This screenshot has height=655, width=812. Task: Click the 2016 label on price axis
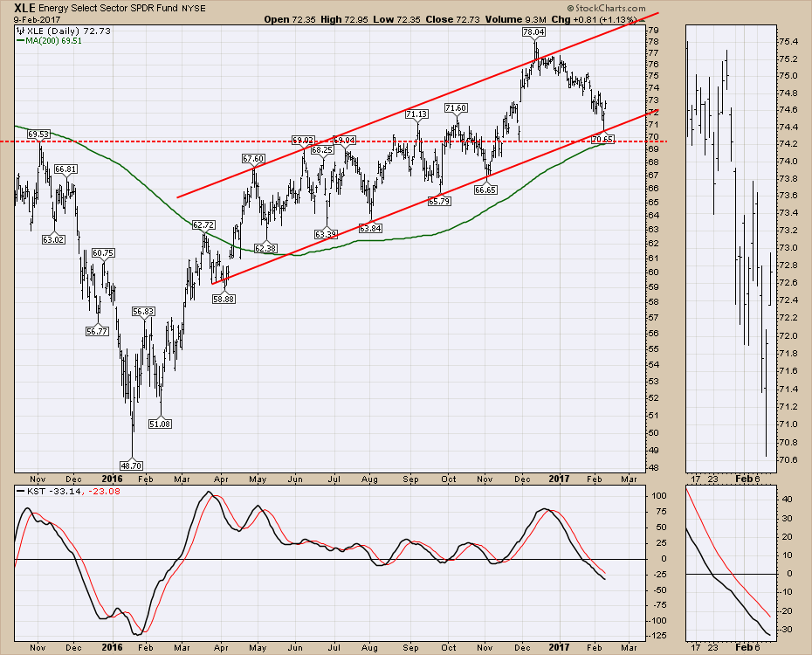(x=112, y=479)
